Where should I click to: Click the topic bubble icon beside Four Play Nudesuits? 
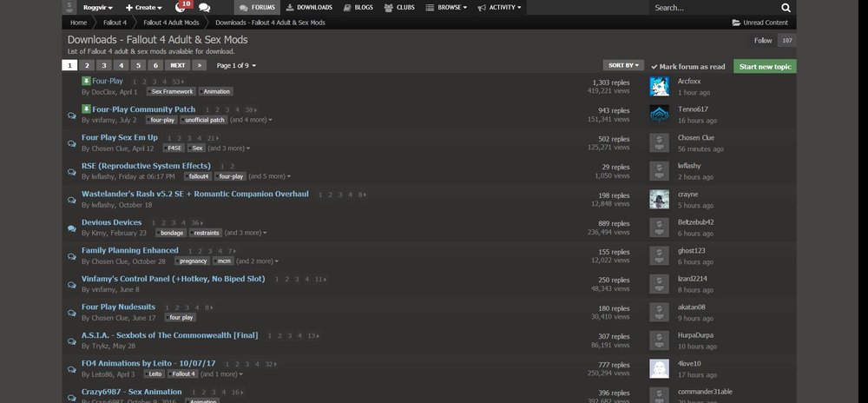coord(72,313)
